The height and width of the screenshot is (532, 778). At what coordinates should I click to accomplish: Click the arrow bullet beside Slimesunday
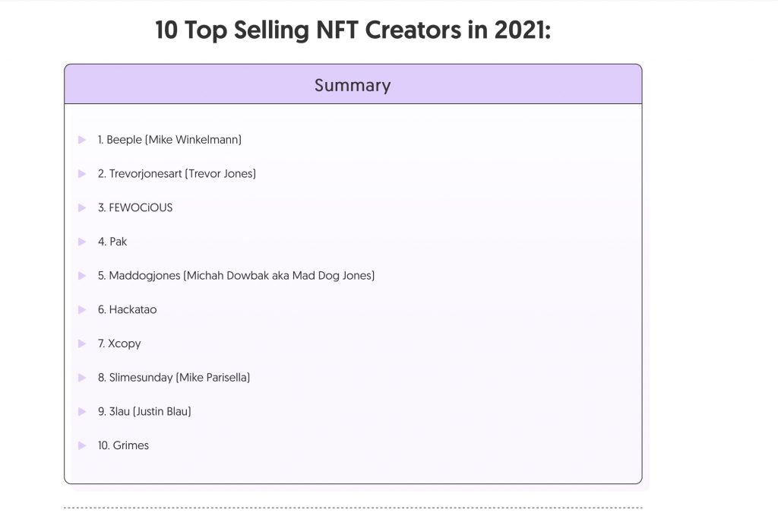coord(82,378)
